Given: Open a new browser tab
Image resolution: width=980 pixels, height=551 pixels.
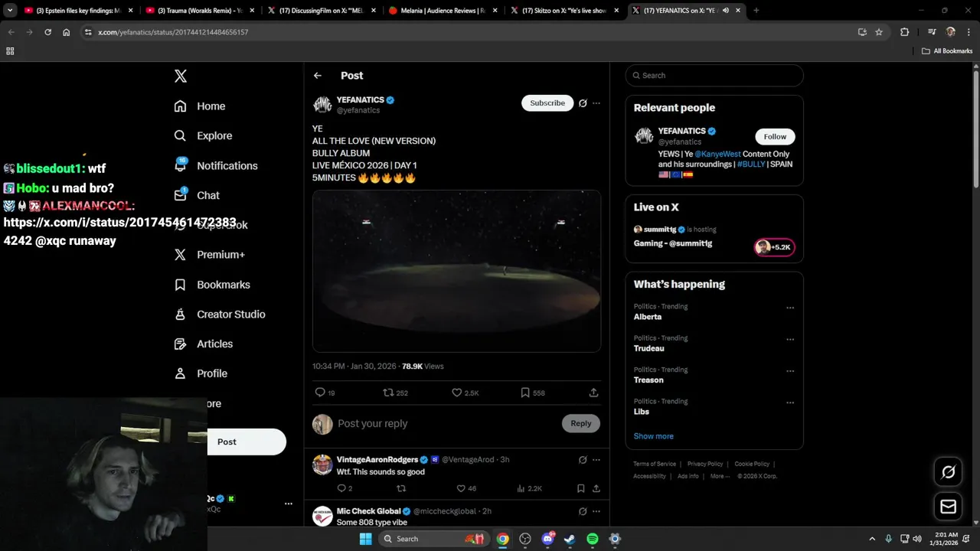Looking at the screenshot, I should (756, 11).
